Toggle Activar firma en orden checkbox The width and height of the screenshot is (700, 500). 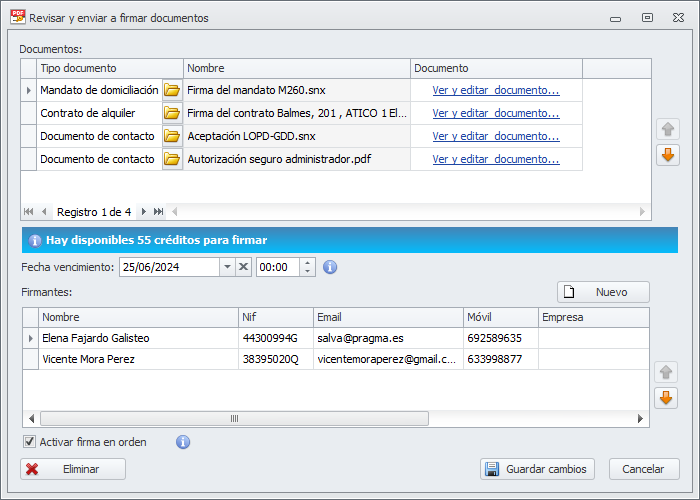[x=29, y=442]
